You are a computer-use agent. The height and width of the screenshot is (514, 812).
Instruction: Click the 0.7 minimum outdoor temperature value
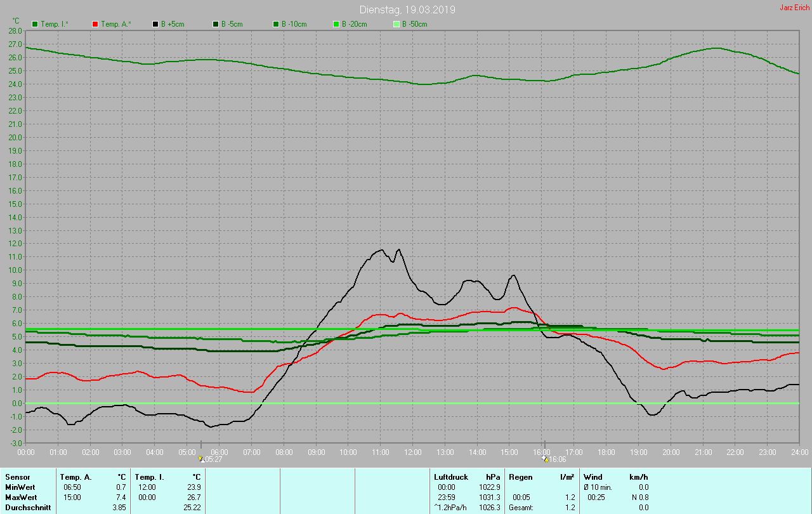click(121, 487)
